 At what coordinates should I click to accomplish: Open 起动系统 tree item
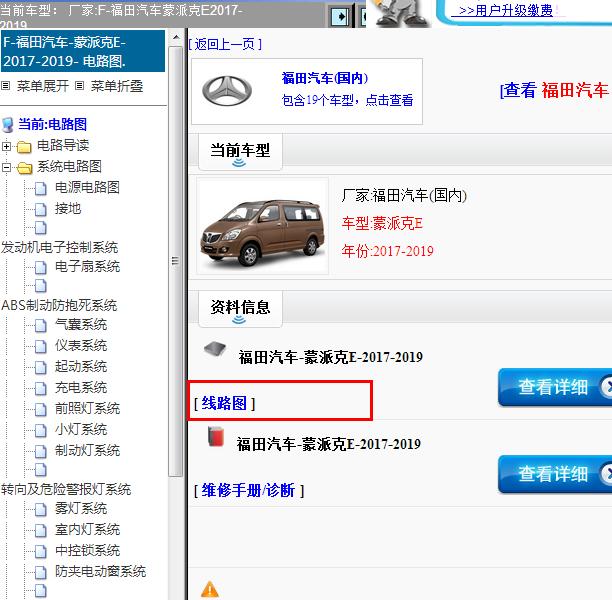[81, 367]
